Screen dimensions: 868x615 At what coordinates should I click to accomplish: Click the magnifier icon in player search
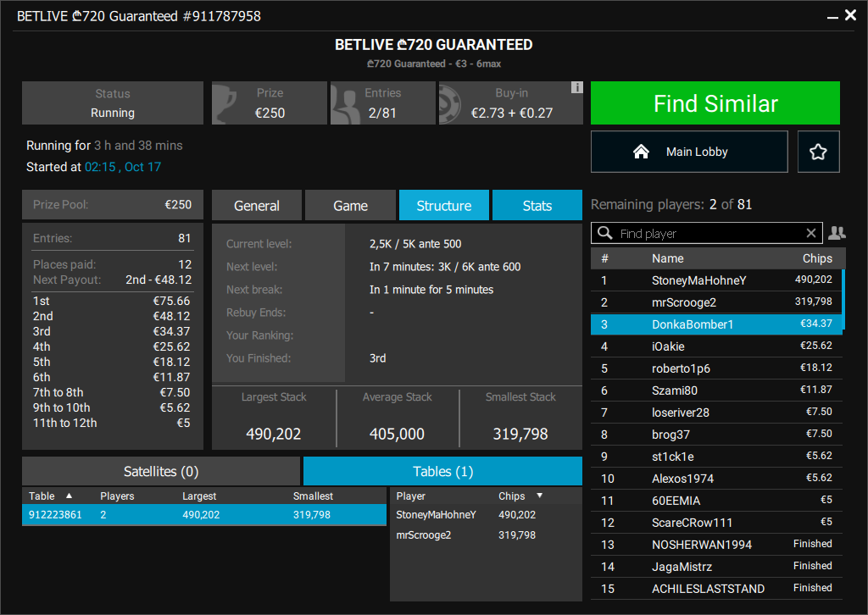pyautogui.click(x=605, y=233)
